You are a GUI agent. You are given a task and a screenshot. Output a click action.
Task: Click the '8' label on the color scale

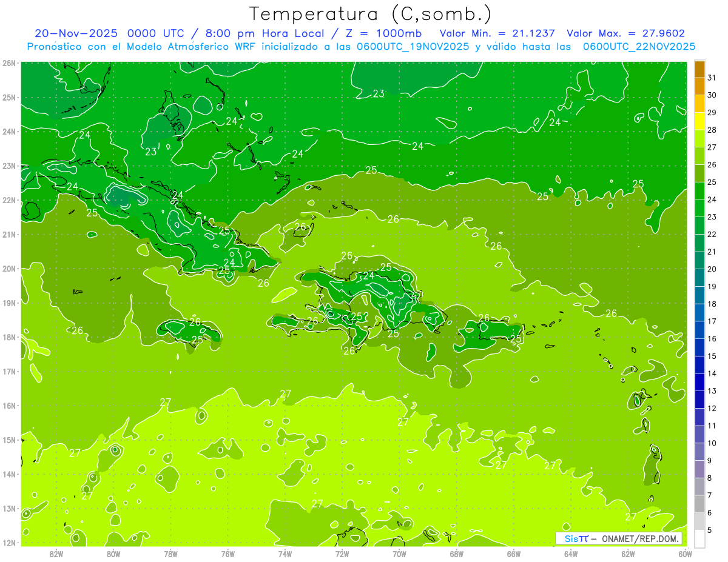coord(709,478)
